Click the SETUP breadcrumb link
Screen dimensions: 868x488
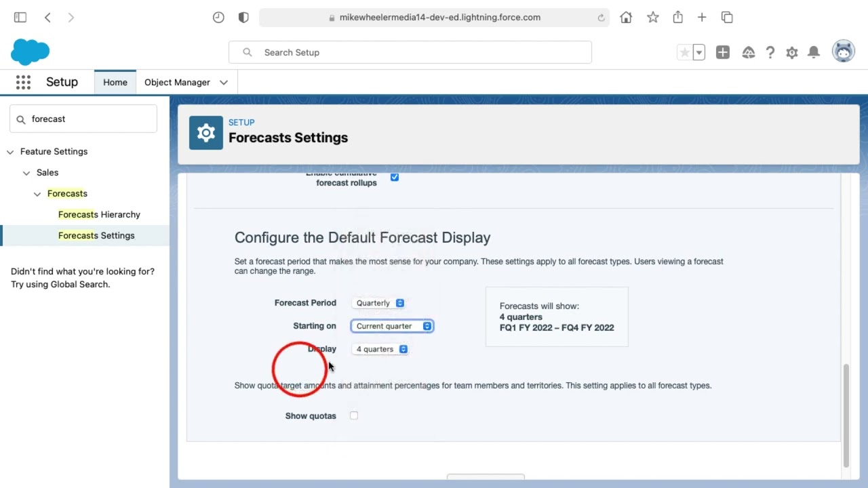pos(241,123)
